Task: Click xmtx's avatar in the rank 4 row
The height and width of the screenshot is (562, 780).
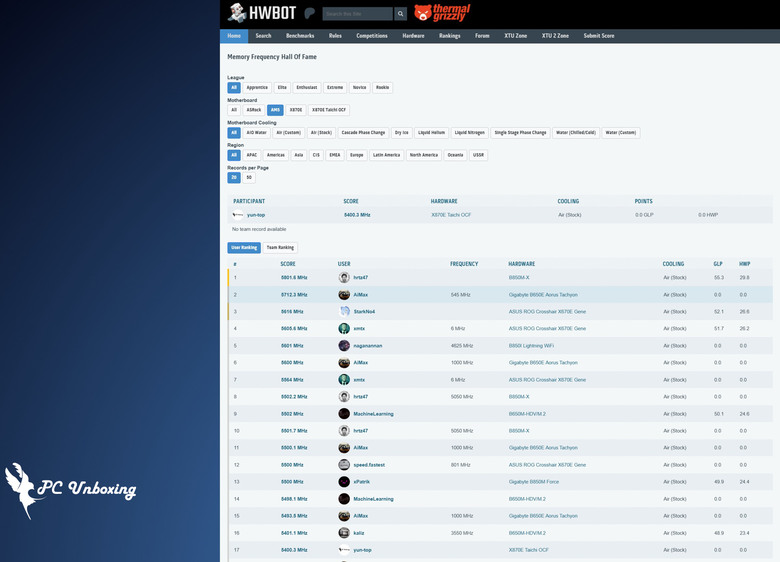Action: [x=344, y=328]
